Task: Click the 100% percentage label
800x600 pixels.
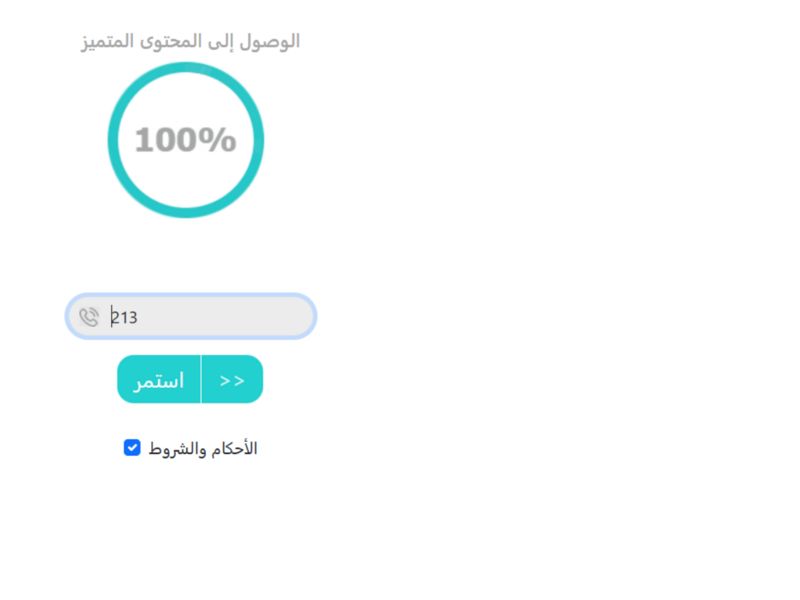Action: 185,140
